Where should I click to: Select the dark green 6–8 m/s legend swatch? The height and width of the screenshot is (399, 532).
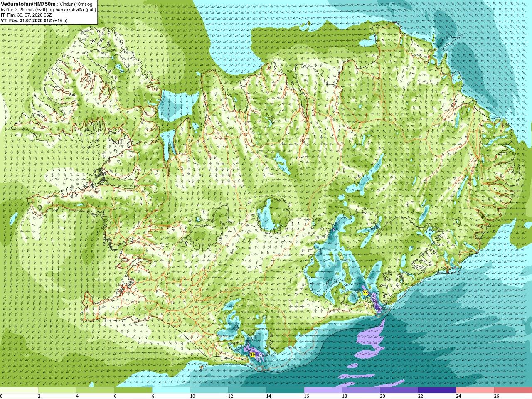133,390
